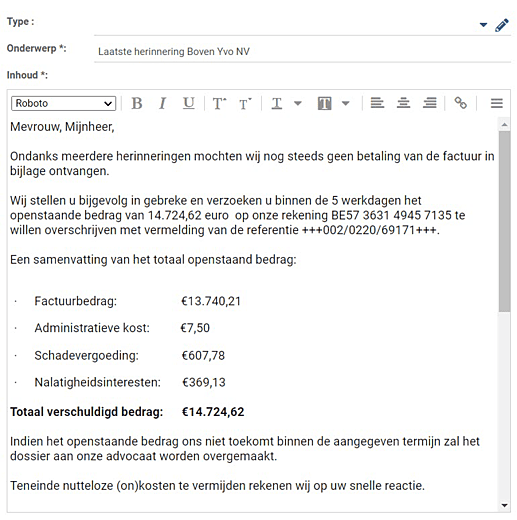The height and width of the screenshot is (520, 517).
Task: Edit the Type with the pencil icon
Action: click(x=502, y=25)
